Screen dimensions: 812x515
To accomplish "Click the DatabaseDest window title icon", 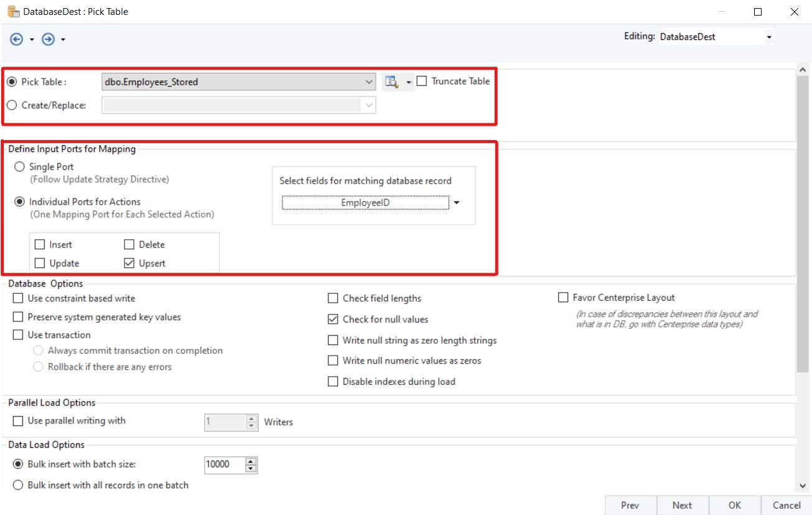I will click(13, 11).
